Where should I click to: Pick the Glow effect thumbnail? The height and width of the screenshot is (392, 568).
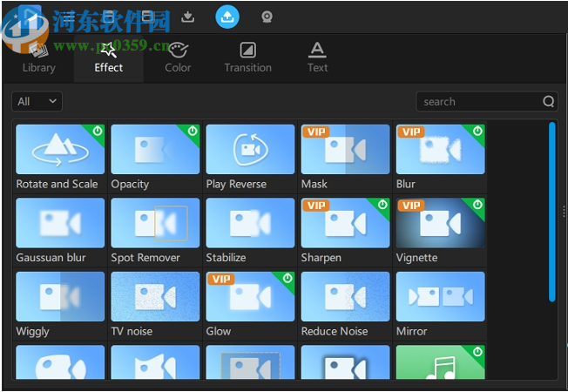pyautogui.click(x=250, y=296)
